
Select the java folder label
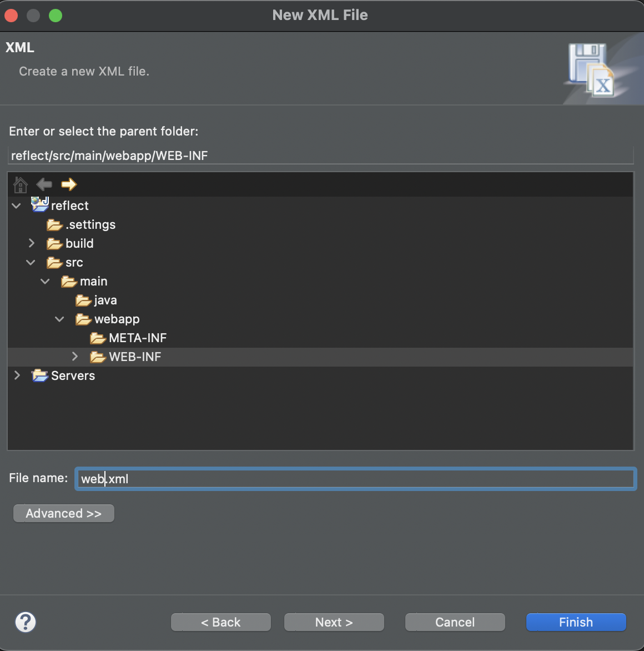105,300
